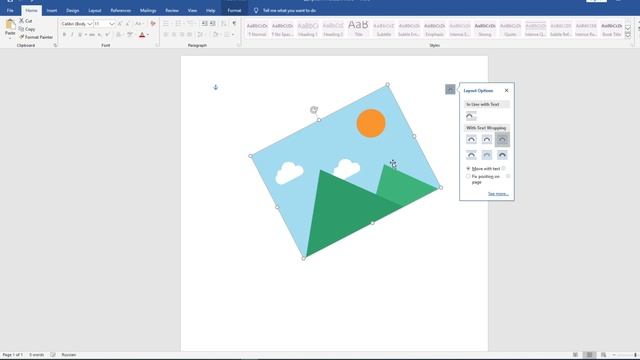The width and height of the screenshot is (640, 360).
Task: Apply Italic formatting
Action: pyautogui.click(x=72, y=35)
